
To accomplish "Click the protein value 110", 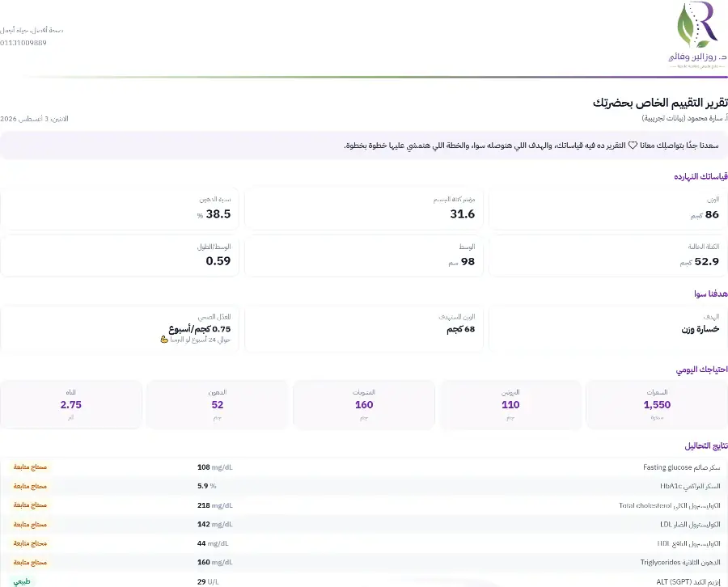I will 510,404.
